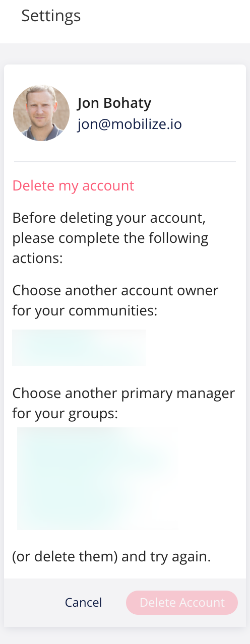The width and height of the screenshot is (250, 644).
Task: Click the Settings page title
Action: pyautogui.click(x=51, y=16)
